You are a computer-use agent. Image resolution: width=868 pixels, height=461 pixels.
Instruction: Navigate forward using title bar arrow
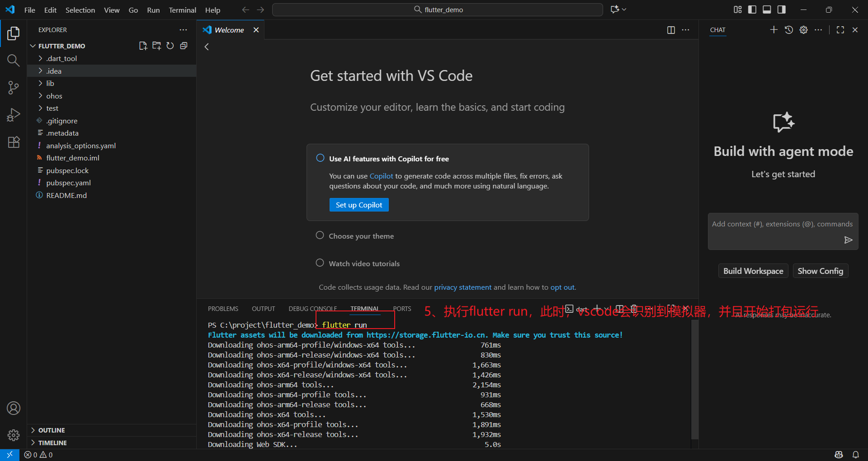(x=260, y=9)
